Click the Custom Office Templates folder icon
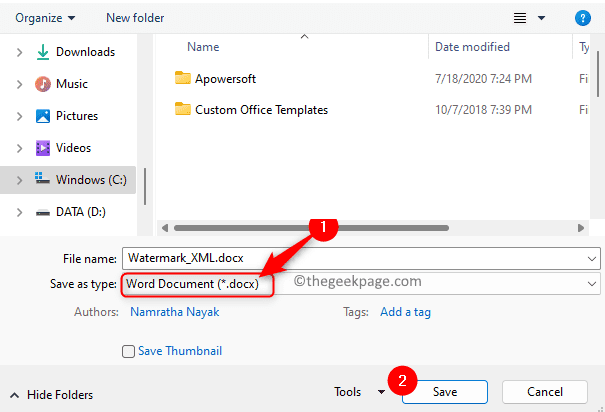Image resolution: width=605 pixels, height=412 pixels. click(183, 109)
